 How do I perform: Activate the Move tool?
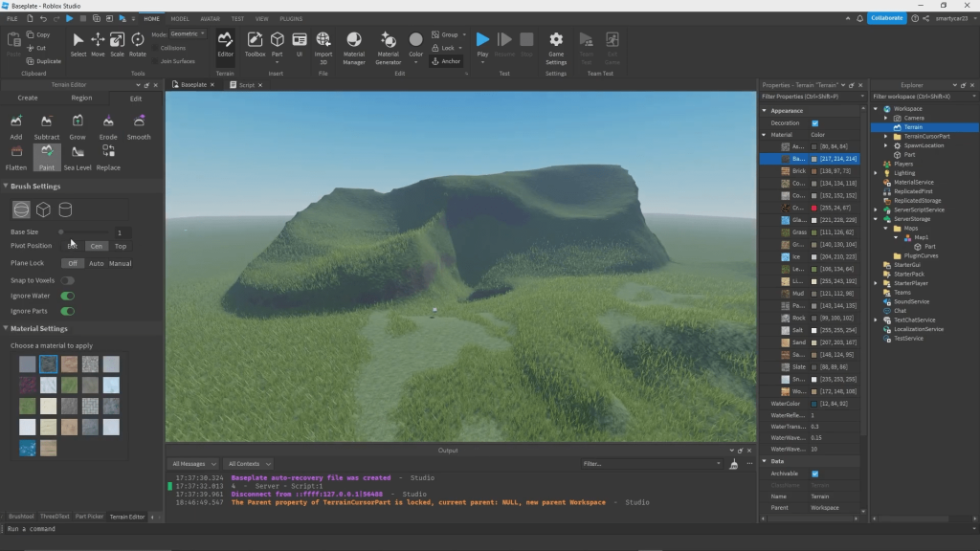pyautogui.click(x=99, y=46)
